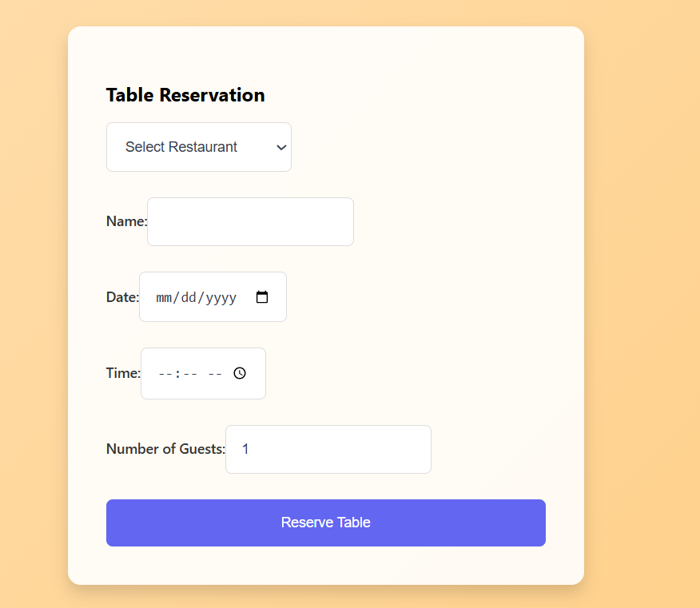Open the calendar picker icon

tap(262, 297)
